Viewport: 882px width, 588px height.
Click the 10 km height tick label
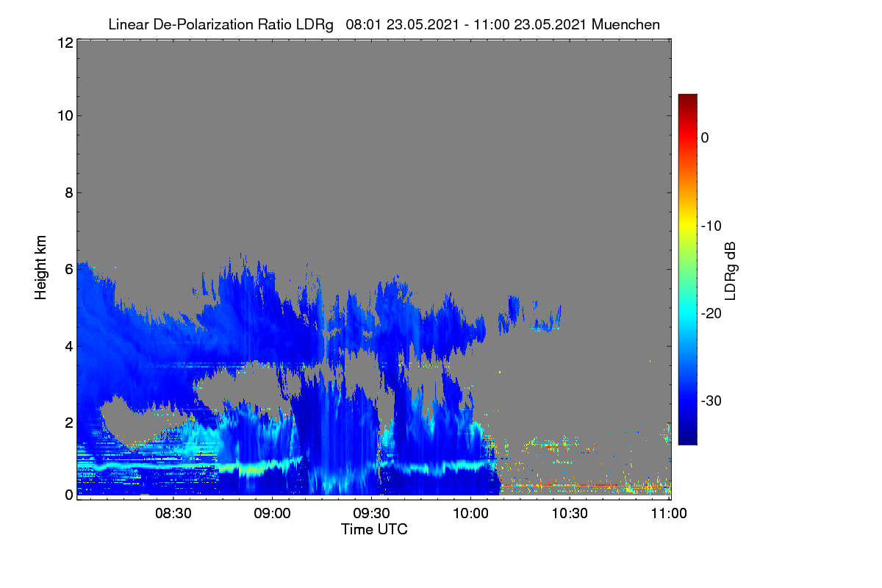pos(64,115)
